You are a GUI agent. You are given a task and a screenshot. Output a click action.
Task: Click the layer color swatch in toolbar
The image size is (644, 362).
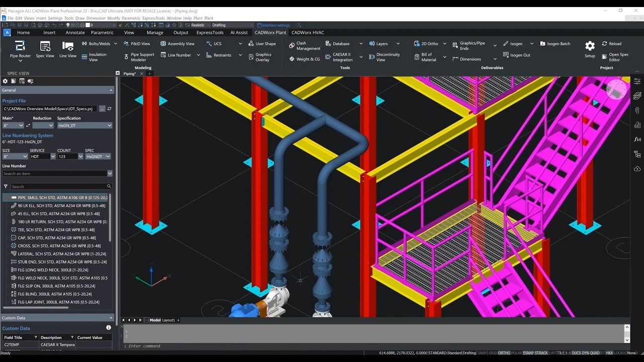pyautogui.click(x=88, y=25)
